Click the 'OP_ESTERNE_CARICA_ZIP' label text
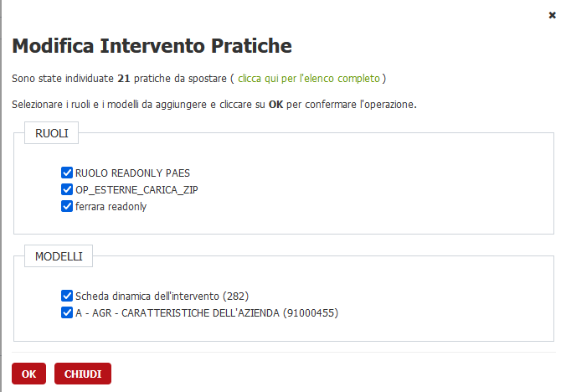The image size is (566, 392). pos(136,190)
